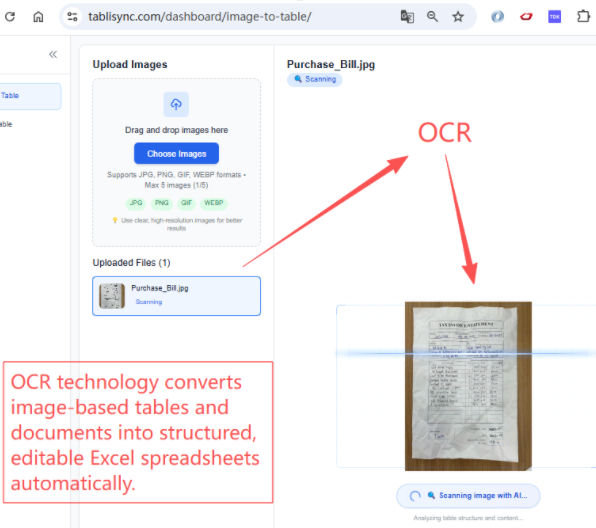
Task: Click 'Analyzing table structure and content' text
Action: 468,518
